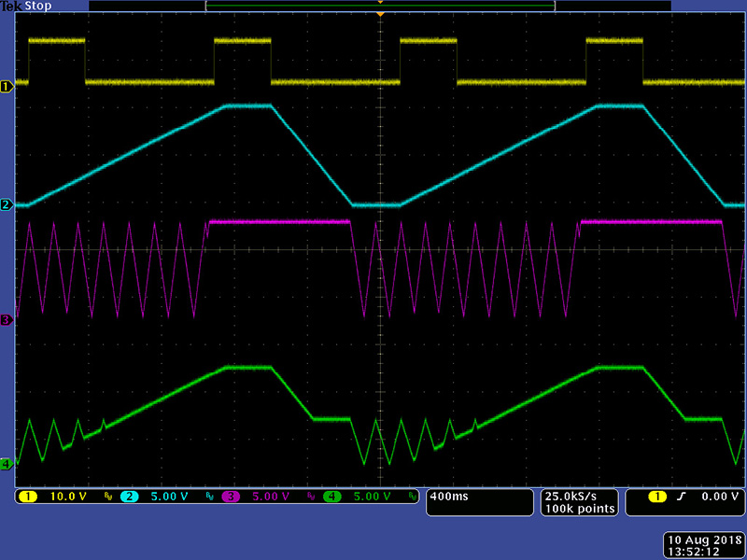Screen dimensions: 747x560
Task: Click the channel 2 cyan ground marker
Action: 7,205
